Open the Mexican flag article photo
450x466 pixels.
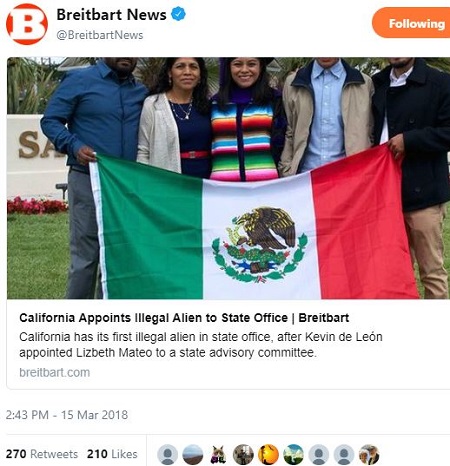click(x=228, y=178)
